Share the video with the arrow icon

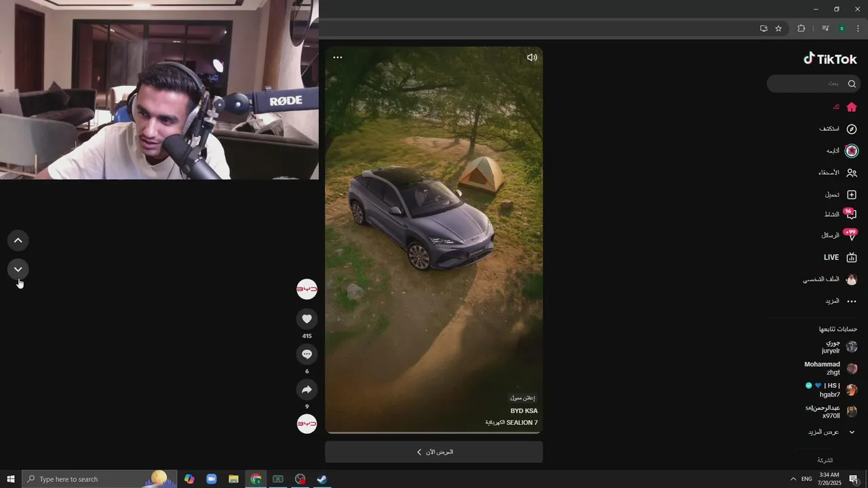coord(307,389)
